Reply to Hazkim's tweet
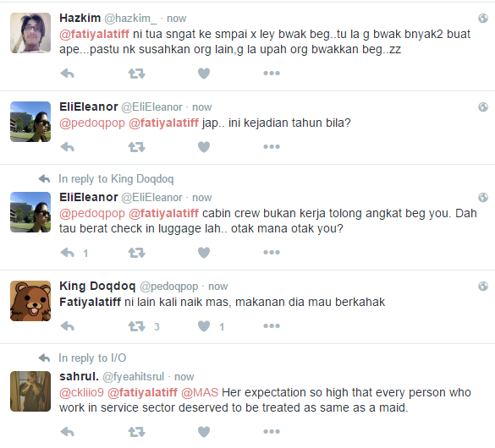 coord(67,74)
